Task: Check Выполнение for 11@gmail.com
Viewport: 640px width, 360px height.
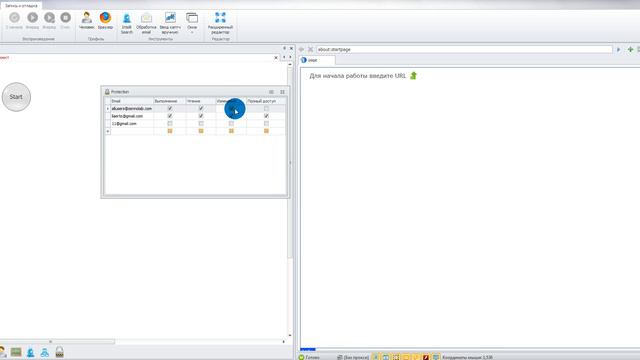Action: pos(170,123)
